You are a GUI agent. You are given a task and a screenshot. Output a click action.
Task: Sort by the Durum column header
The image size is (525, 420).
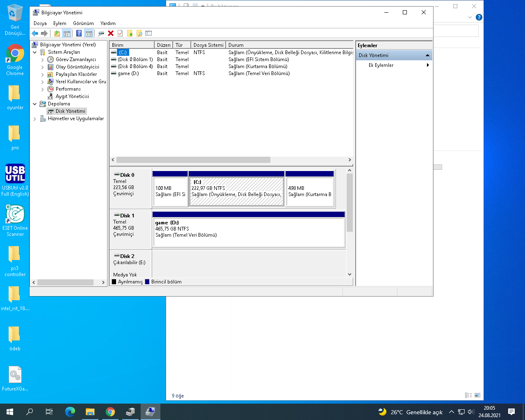pyautogui.click(x=290, y=45)
